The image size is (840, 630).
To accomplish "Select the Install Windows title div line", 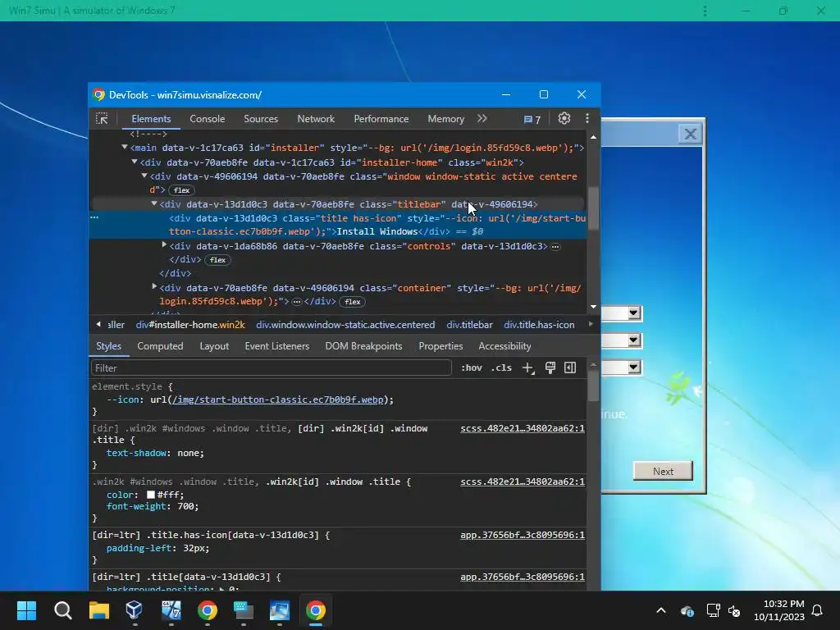I will pos(337,225).
